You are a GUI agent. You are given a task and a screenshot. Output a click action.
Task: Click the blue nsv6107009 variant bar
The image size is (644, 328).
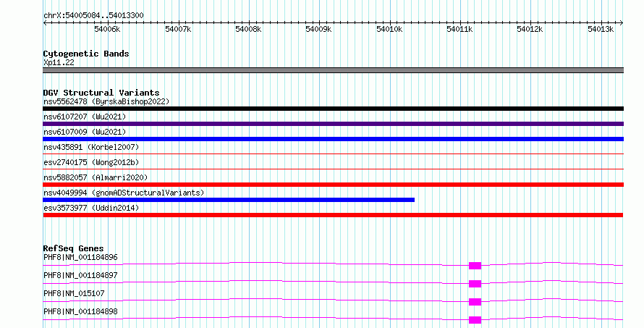(x=333, y=139)
